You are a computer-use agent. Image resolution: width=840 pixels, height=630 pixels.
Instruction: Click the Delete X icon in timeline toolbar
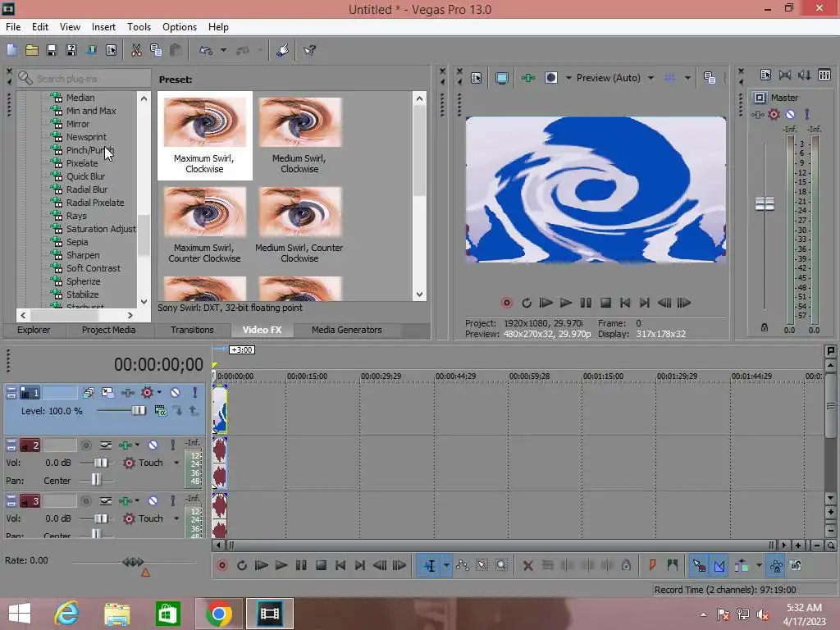(x=527, y=565)
